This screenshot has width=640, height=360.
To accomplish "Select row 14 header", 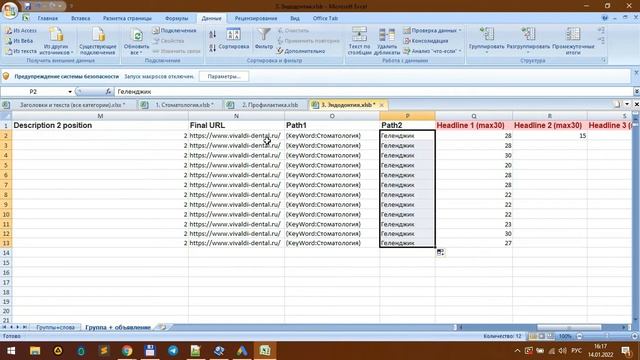I will pyautogui.click(x=6, y=253).
